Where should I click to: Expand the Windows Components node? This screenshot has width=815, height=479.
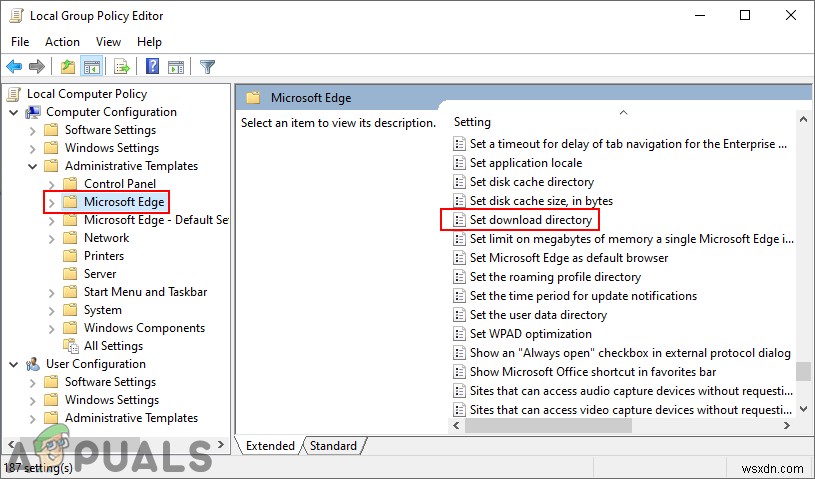[x=51, y=328]
